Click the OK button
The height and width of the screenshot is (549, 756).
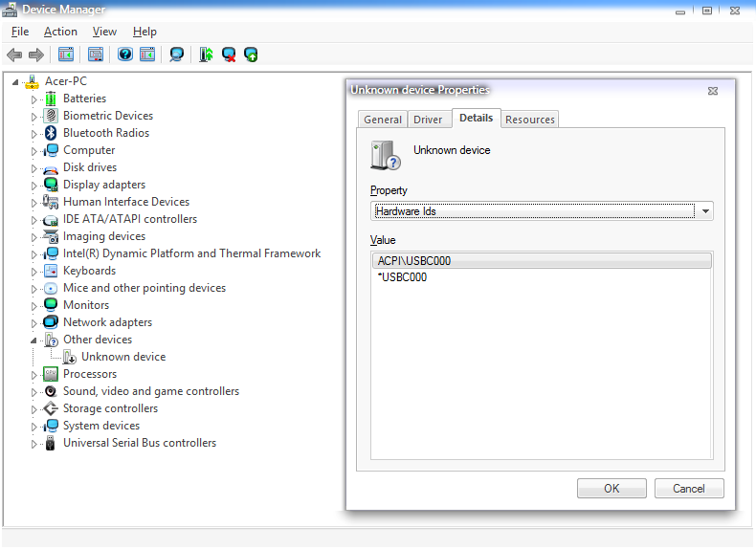pyautogui.click(x=611, y=489)
